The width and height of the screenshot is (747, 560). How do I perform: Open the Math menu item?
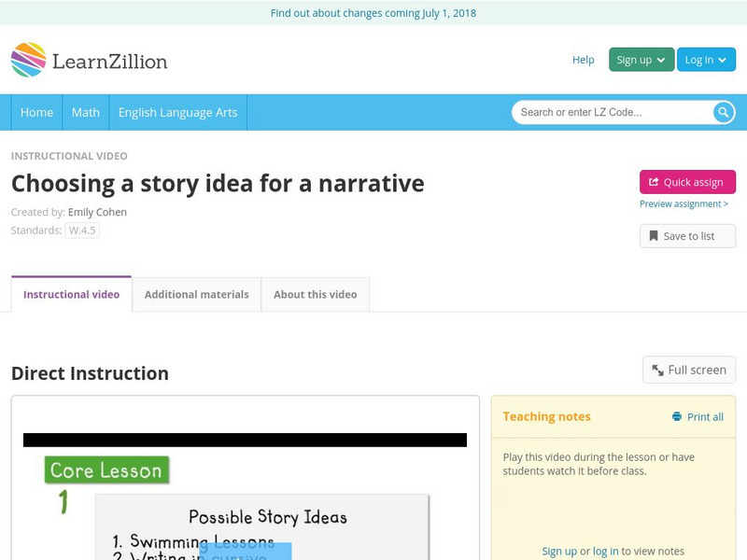pos(86,112)
